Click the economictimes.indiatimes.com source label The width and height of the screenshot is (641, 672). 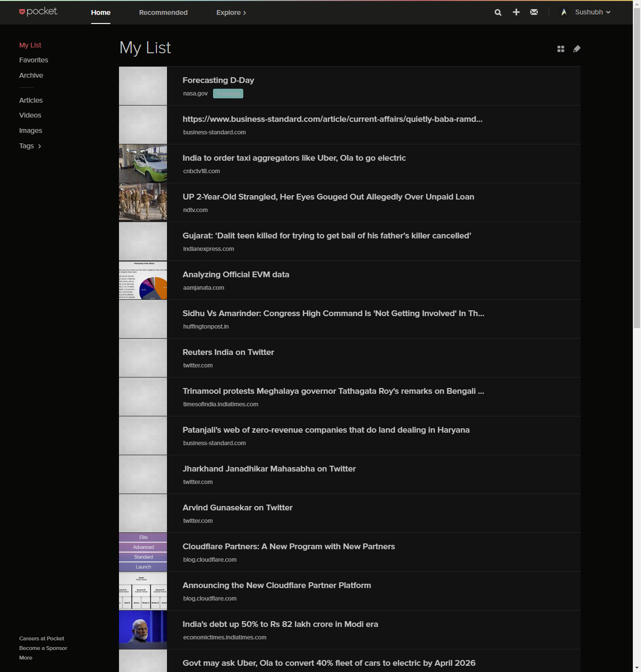coord(225,637)
